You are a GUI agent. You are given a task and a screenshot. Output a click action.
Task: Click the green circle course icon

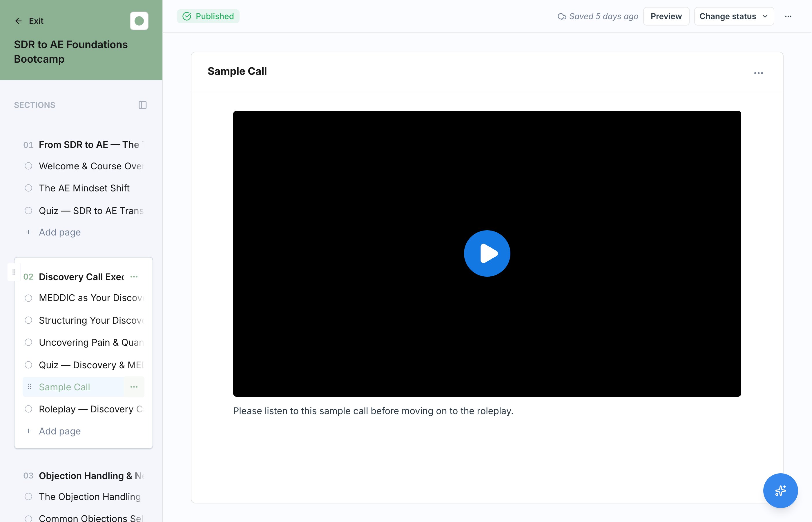click(139, 21)
